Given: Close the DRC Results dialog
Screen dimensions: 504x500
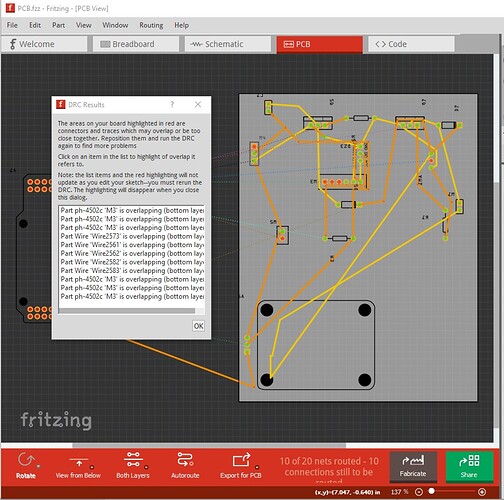Looking at the screenshot, I should pos(198,104).
